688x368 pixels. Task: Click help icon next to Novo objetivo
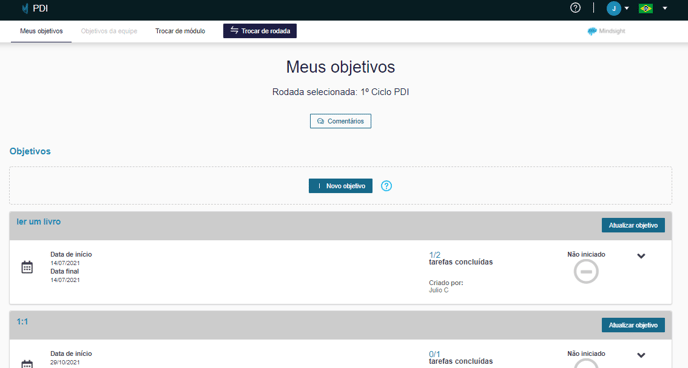coord(386,186)
